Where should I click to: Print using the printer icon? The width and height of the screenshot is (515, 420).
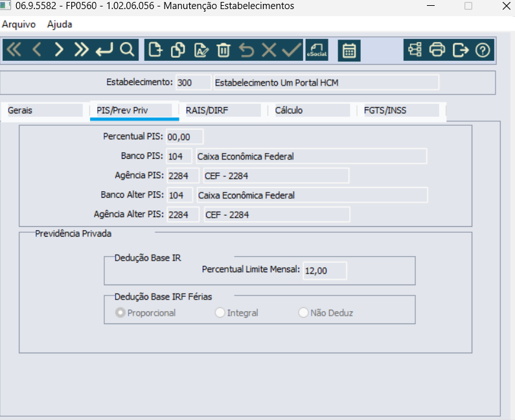[x=437, y=50]
